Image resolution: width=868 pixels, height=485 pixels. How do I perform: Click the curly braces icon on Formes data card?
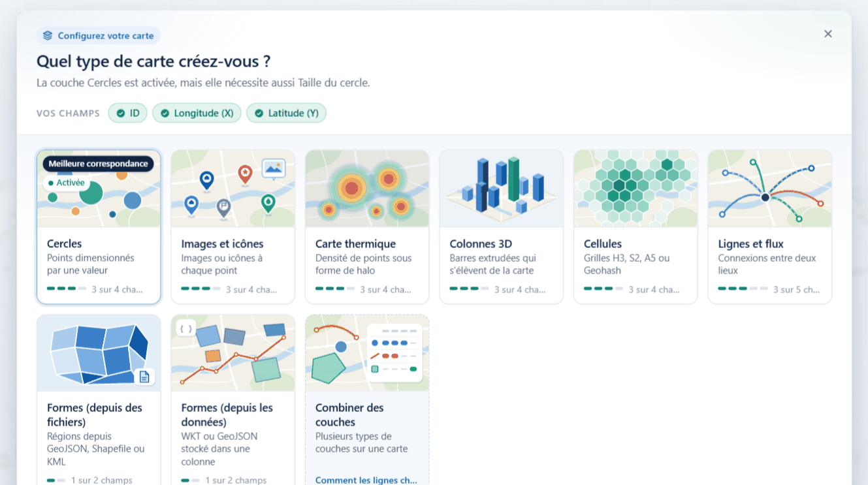point(186,329)
